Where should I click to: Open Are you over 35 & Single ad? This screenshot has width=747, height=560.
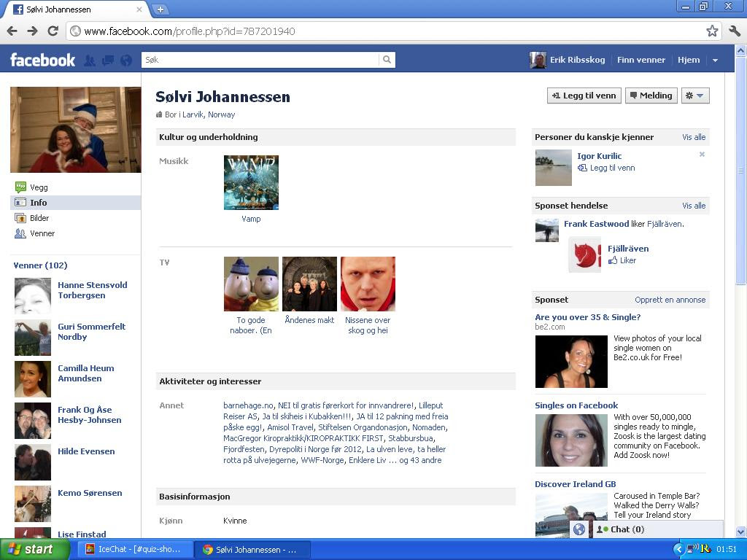pyautogui.click(x=587, y=317)
